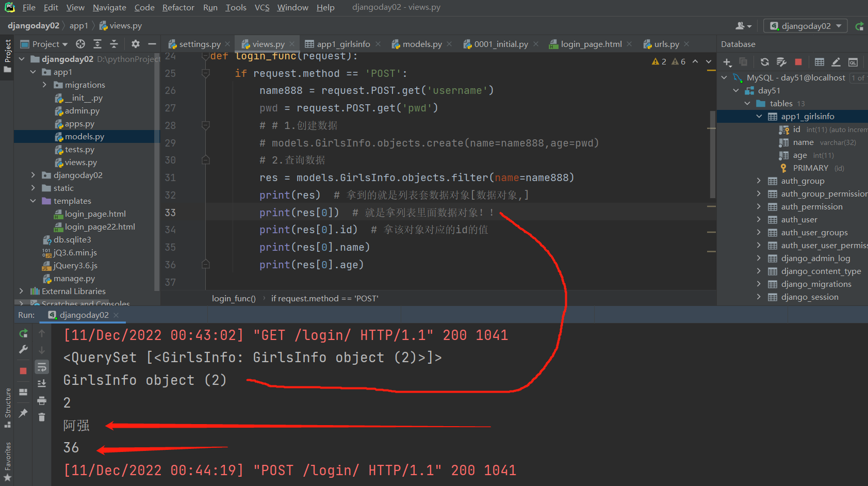Open the query console icon in Database toolbar
This screenshot has width=868, height=486.
point(853,62)
